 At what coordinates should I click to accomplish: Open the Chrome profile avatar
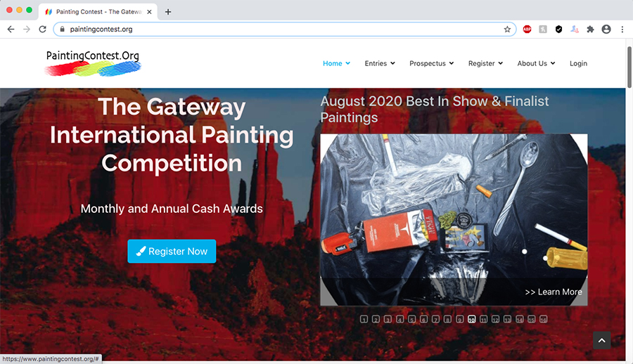606,29
